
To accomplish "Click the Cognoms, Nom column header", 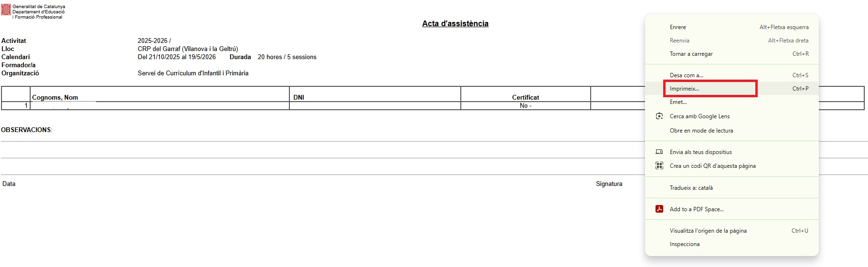I will tap(55, 97).
